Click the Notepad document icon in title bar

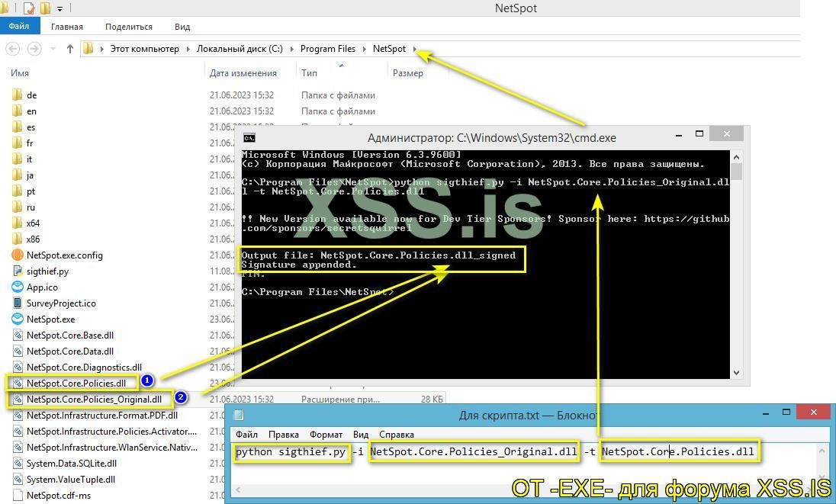239,415
